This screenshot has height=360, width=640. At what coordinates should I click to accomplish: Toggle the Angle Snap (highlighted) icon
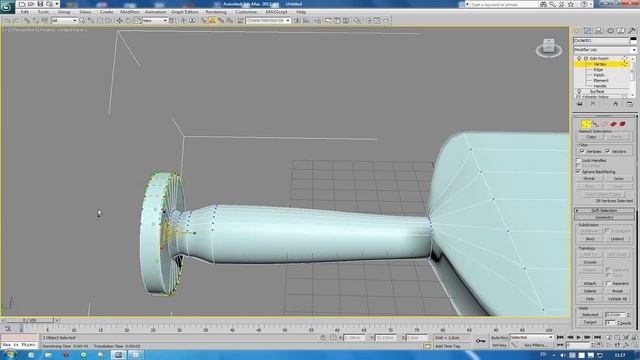pos(212,20)
